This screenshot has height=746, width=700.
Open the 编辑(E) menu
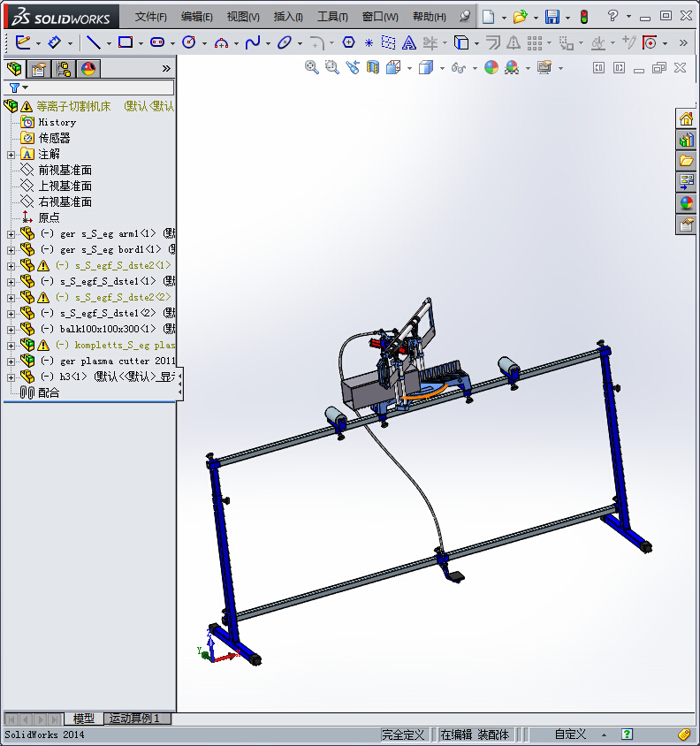196,17
